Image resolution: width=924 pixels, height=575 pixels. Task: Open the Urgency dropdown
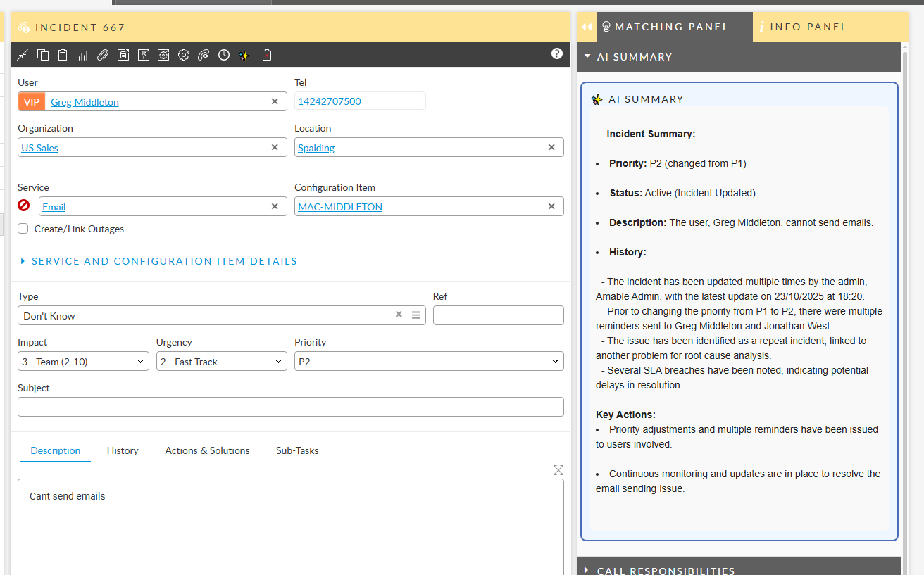(221, 361)
